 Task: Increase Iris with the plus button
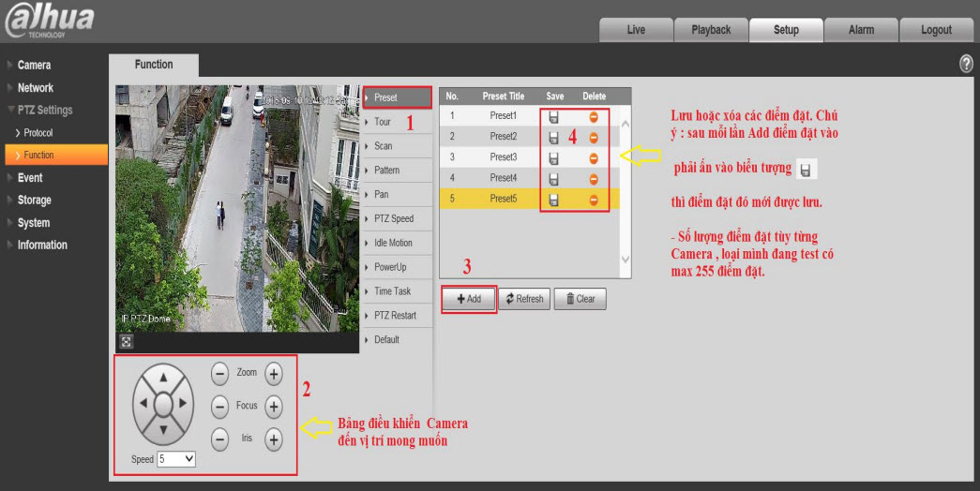[x=273, y=439]
